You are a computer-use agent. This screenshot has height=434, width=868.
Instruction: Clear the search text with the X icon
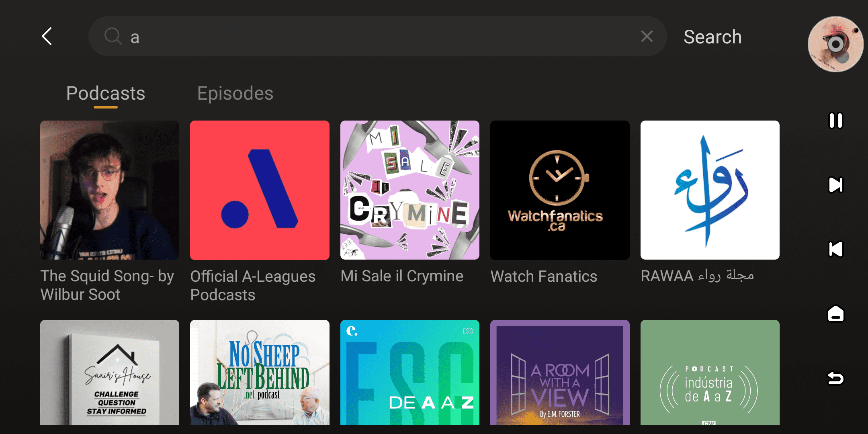(647, 36)
